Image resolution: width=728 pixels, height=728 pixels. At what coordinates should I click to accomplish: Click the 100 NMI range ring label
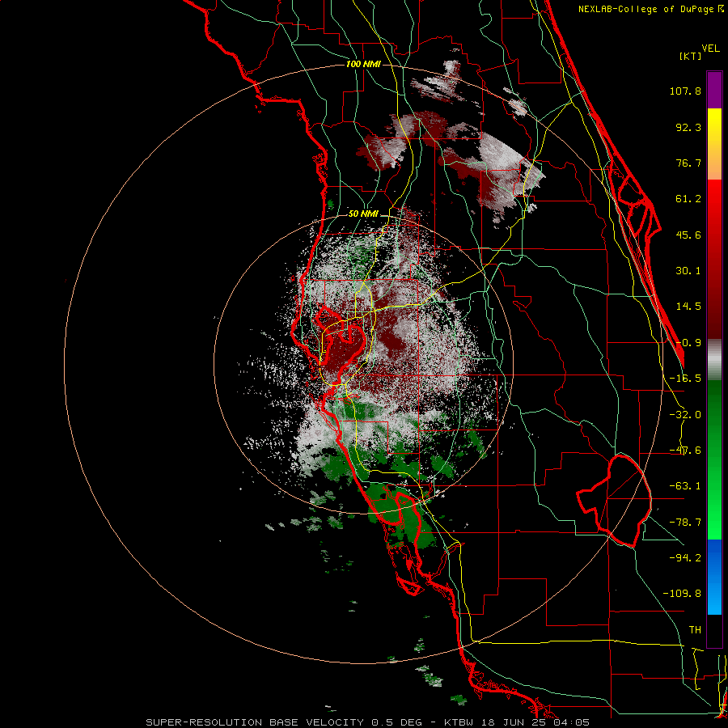pyautogui.click(x=363, y=64)
